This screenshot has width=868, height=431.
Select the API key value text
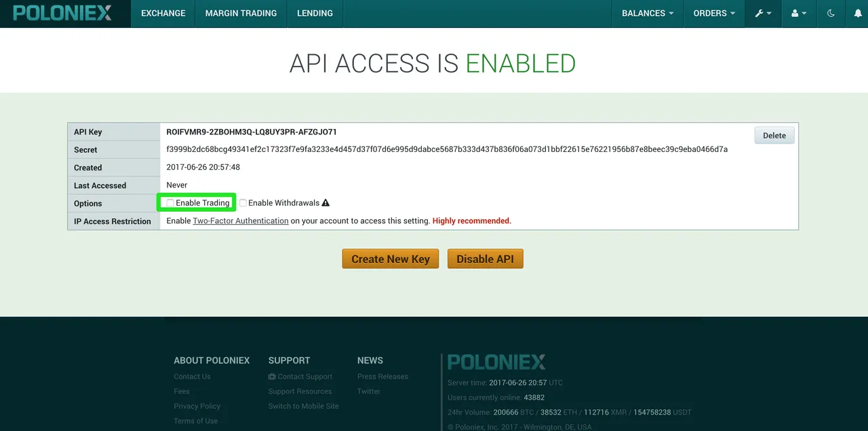point(252,132)
